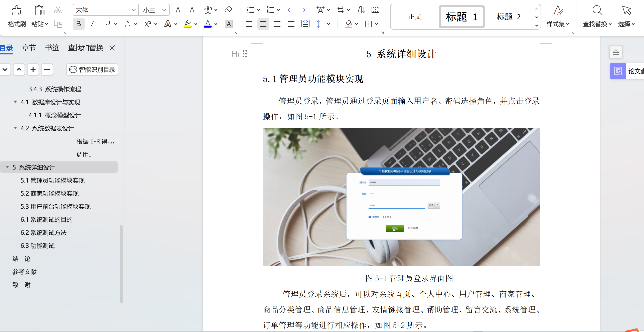Click the increase indent icon
Viewport: 644px width, 332px height.
[305, 10]
